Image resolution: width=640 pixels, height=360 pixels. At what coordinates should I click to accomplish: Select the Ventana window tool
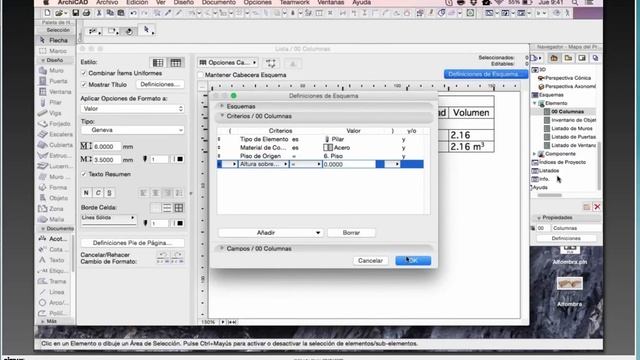(x=55, y=92)
